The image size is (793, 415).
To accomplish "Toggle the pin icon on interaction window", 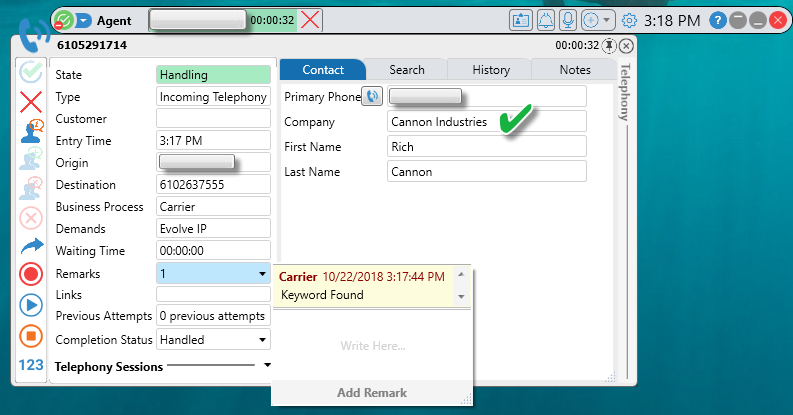I will click(610, 46).
